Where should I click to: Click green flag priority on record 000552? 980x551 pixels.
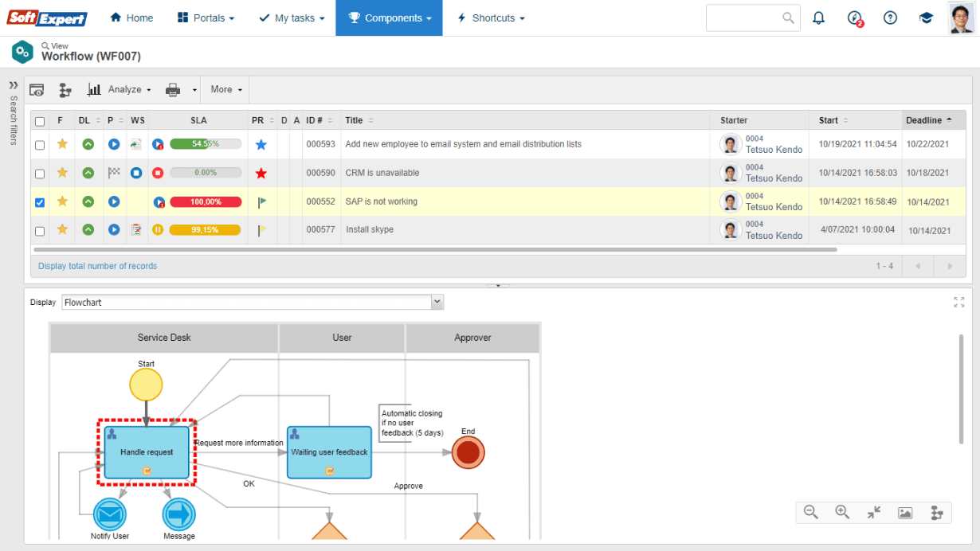coord(262,202)
